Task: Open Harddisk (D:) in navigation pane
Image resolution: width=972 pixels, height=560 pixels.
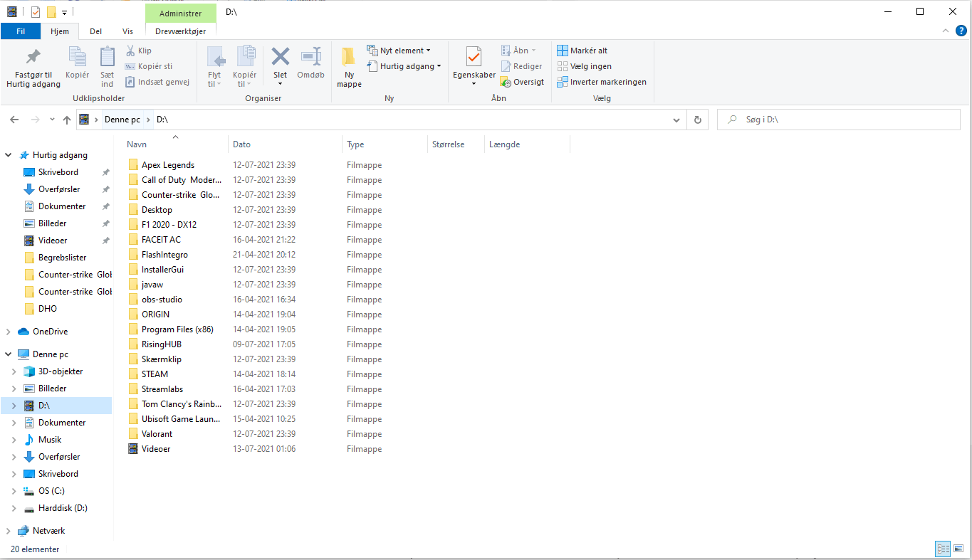Action: click(x=63, y=508)
